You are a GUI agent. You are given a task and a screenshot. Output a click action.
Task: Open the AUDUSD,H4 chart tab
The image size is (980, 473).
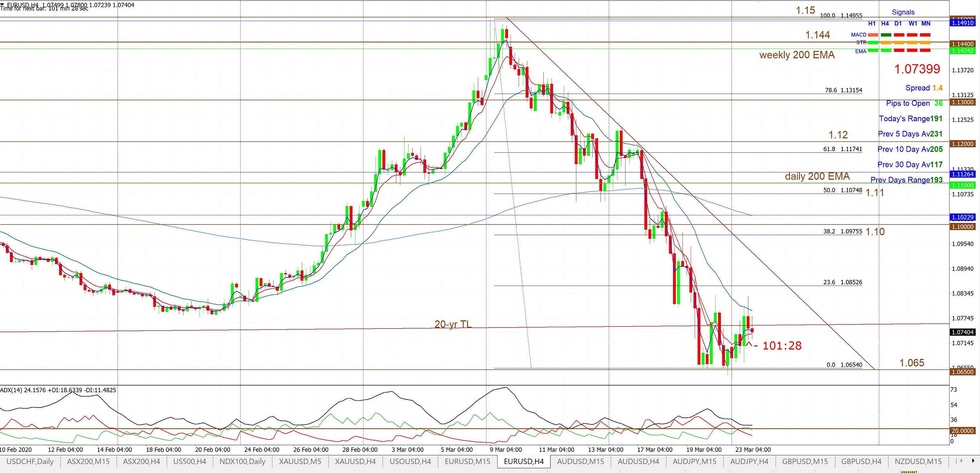pyautogui.click(x=639, y=462)
